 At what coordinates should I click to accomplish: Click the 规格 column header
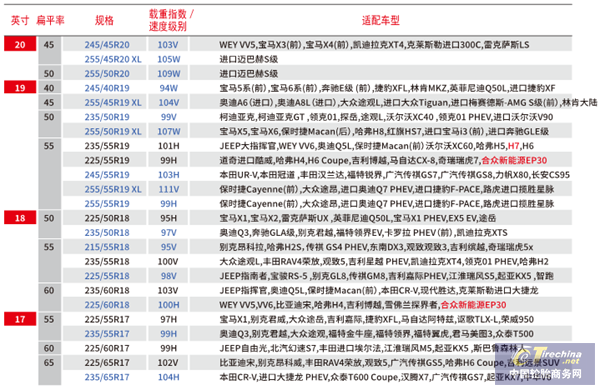point(104,20)
